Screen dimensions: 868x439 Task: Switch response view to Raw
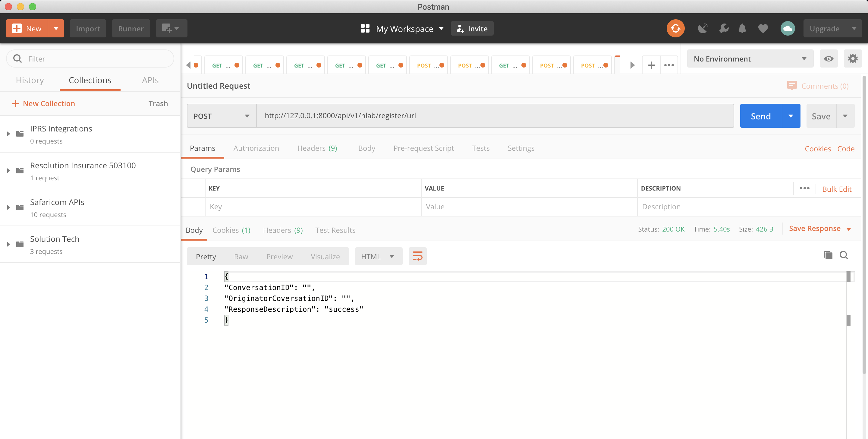coord(241,257)
